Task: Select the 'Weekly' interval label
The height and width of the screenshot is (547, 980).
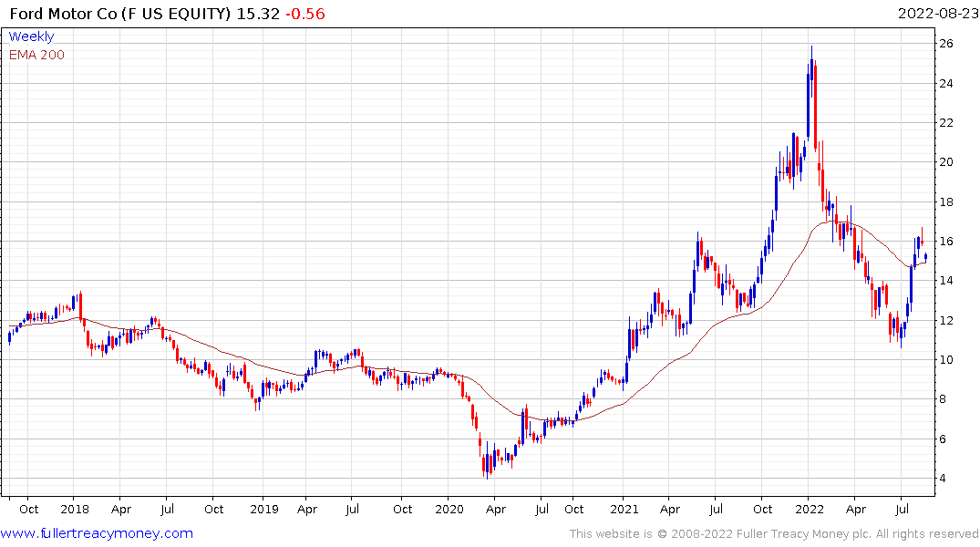Action: (31, 36)
